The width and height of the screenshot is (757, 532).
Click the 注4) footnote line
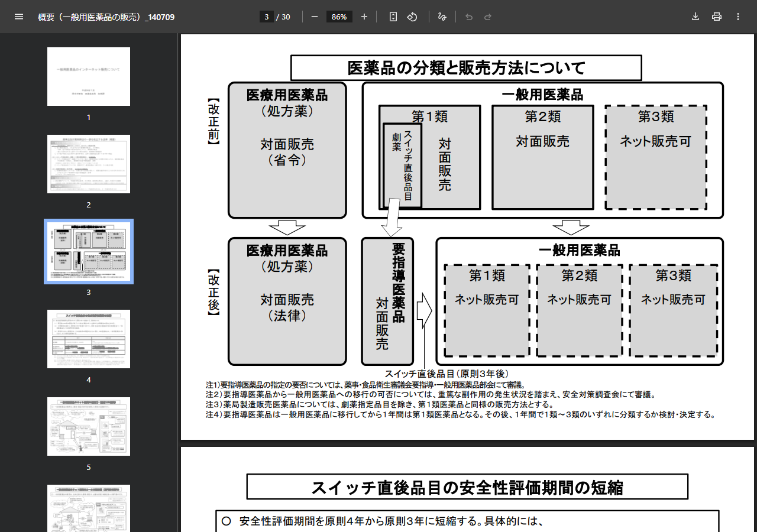click(x=460, y=414)
